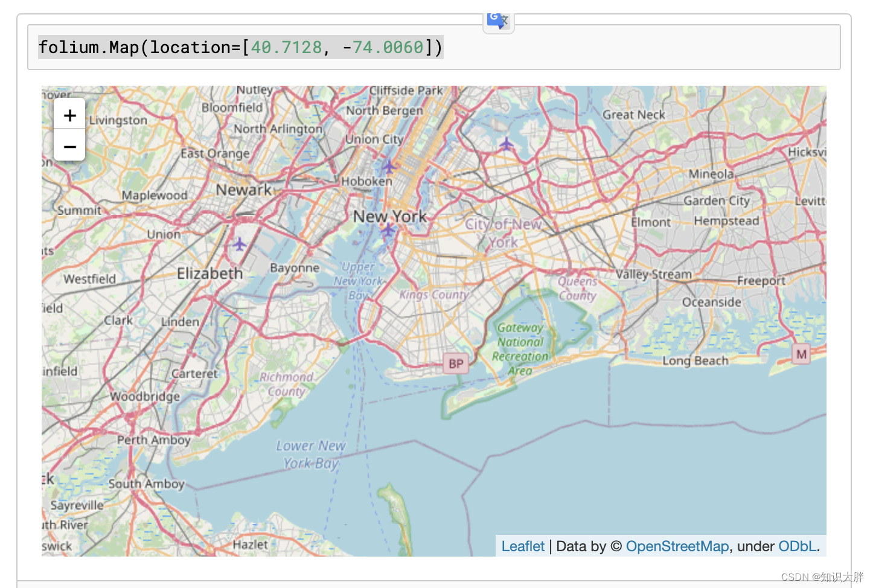Viewport: 873px width, 588px height.
Task: Open the Leaflet attribution link
Action: pos(523,546)
